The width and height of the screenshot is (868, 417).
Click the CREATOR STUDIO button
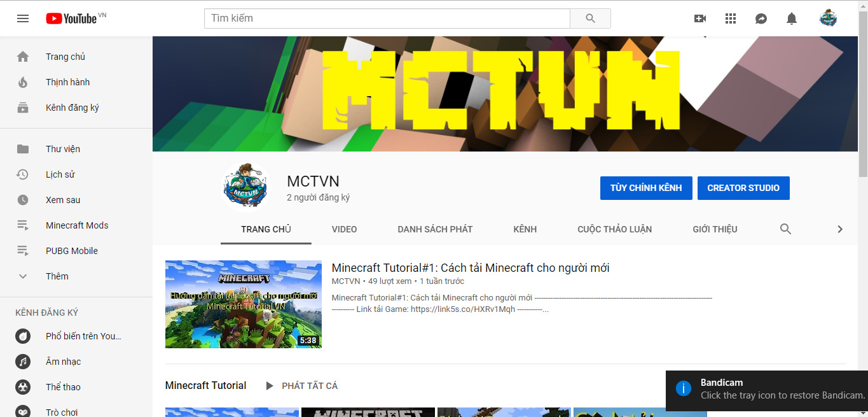pyautogui.click(x=743, y=188)
